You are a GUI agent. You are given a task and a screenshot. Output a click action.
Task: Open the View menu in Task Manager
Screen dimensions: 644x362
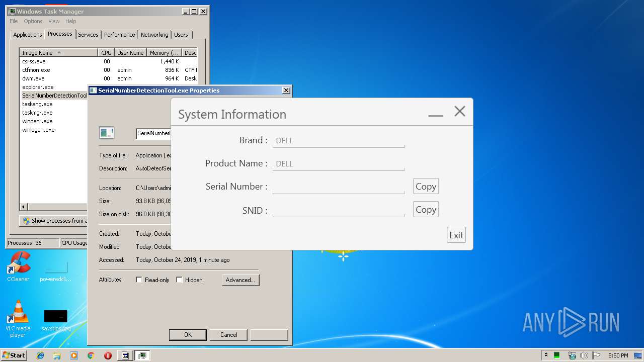click(54, 21)
